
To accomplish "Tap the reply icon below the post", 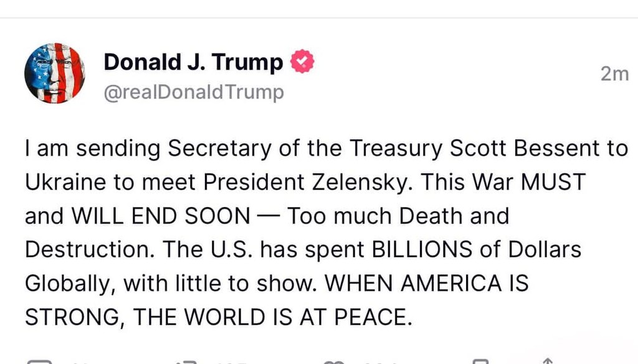I will [x=39, y=361].
